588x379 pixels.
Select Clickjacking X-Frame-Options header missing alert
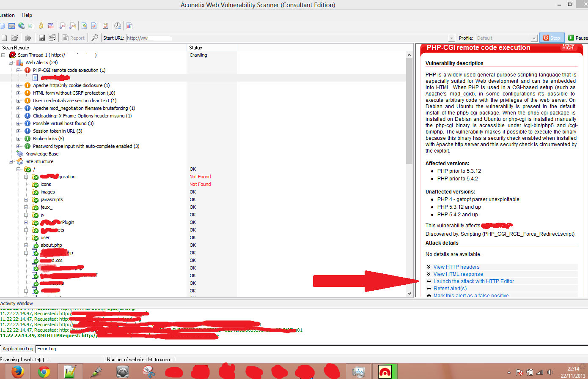[x=82, y=116]
